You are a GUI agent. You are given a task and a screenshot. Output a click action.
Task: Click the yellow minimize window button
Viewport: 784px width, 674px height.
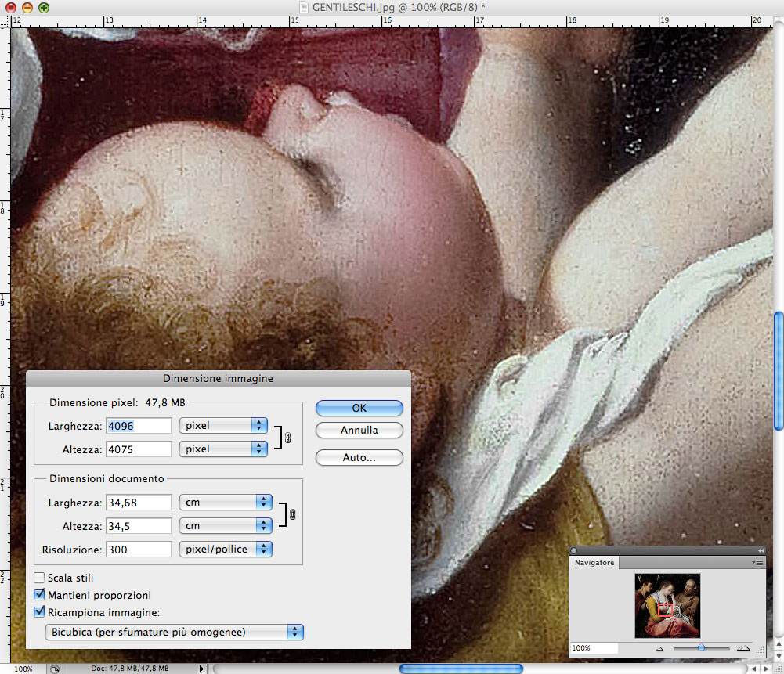pyautogui.click(x=27, y=8)
